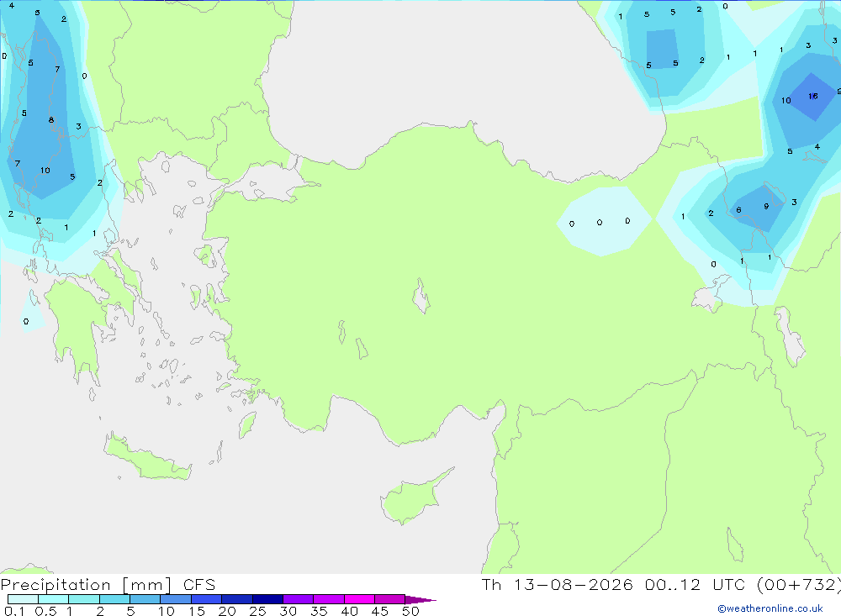The width and height of the screenshot is (841, 616).
Task: Click the legend label '25'
Action: tap(257, 611)
